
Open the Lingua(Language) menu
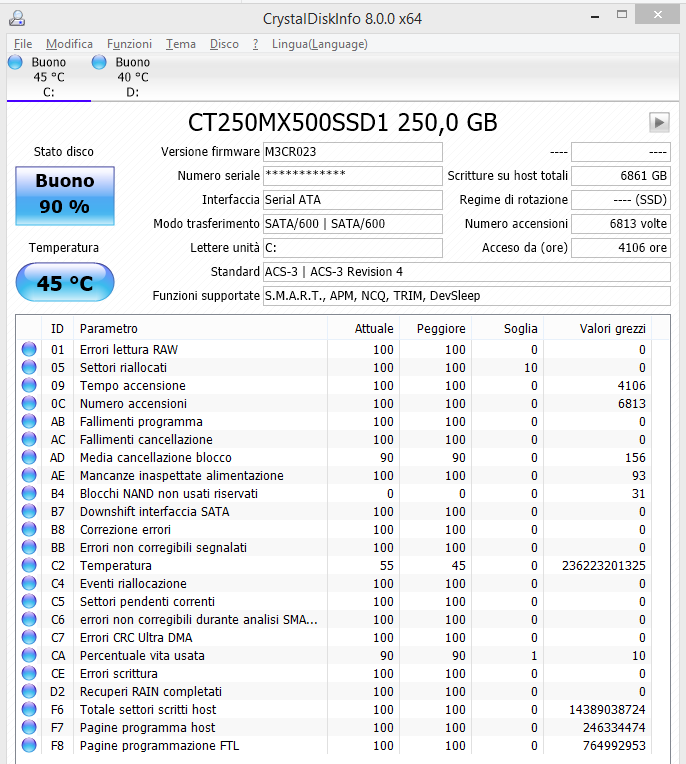click(x=320, y=44)
